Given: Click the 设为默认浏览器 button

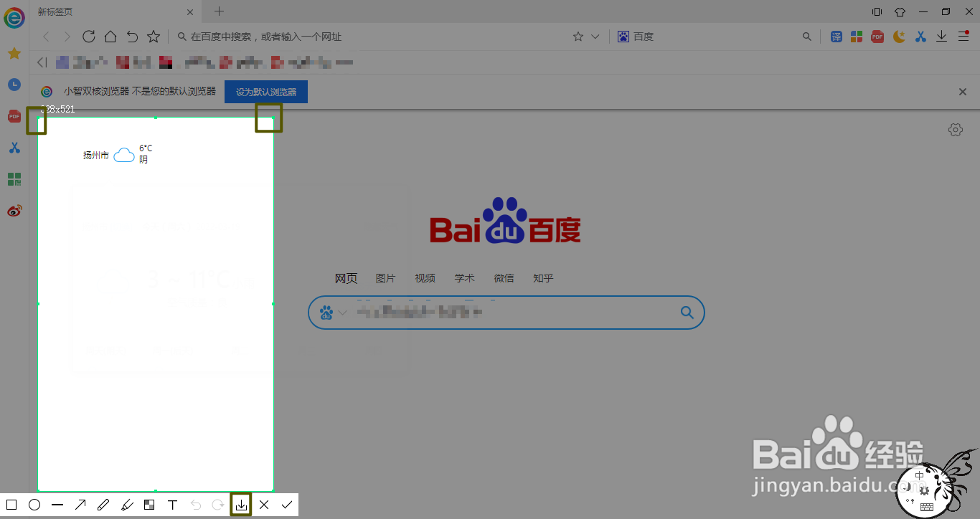Looking at the screenshot, I should [x=266, y=92].
